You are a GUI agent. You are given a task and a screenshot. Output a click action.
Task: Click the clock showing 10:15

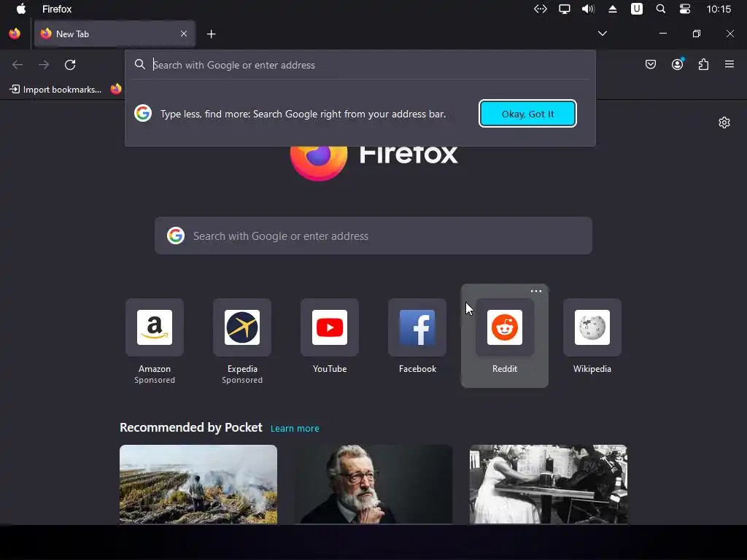pyautogui.click(x=719, y=9)
